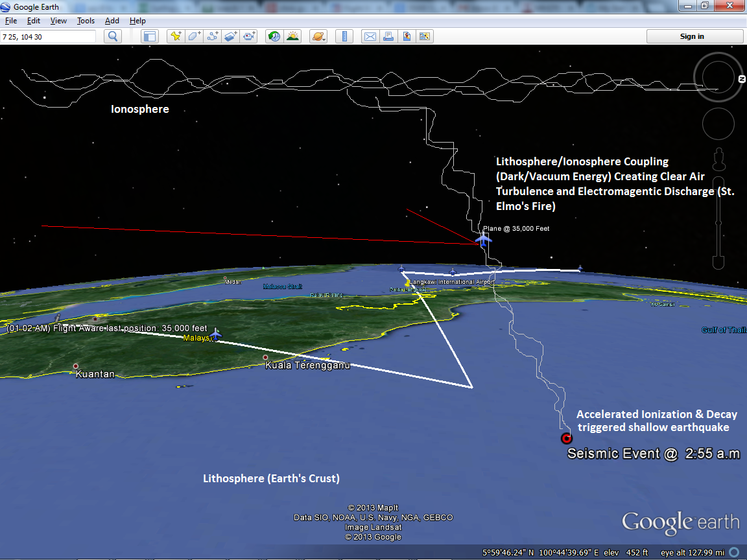Screen dimensions: 747x560
Task: Open the View menu
Action: (x=58, y=21)
